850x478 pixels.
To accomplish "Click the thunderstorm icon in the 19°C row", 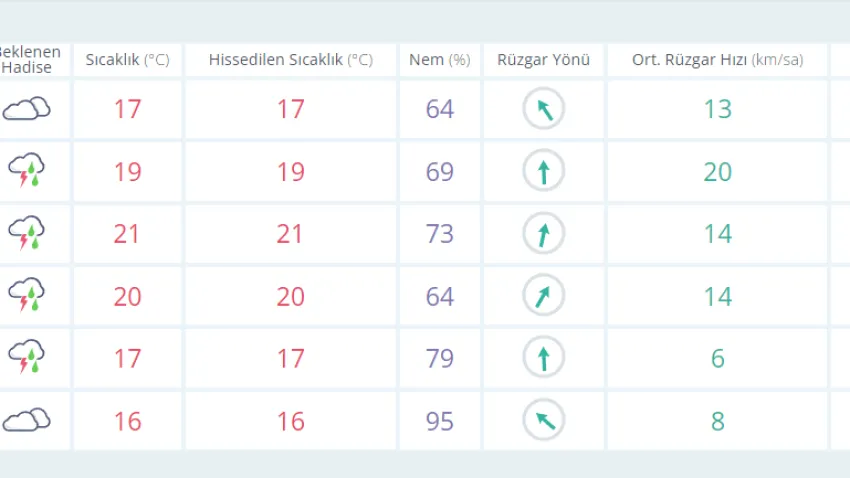I will [x=27, y=172].
